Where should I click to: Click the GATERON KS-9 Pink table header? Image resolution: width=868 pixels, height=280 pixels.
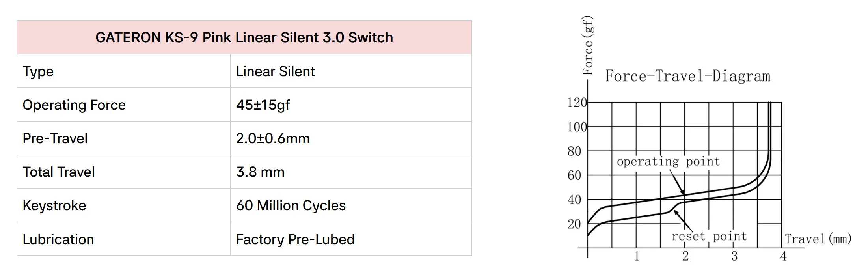244,37
